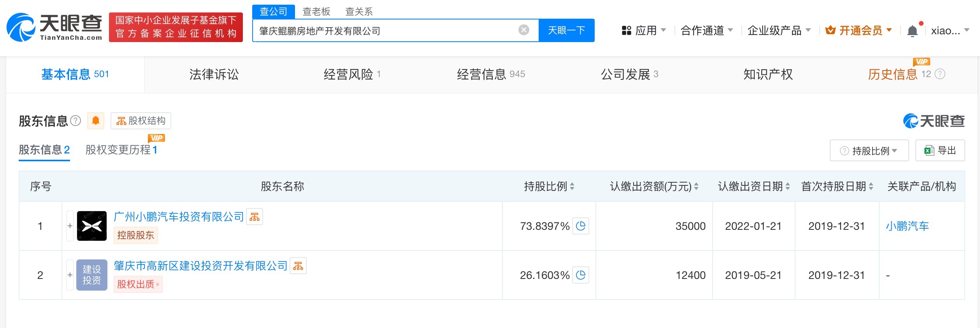Click the orange shareholder alert bell
980x328 pixels.
pos(95,121)
